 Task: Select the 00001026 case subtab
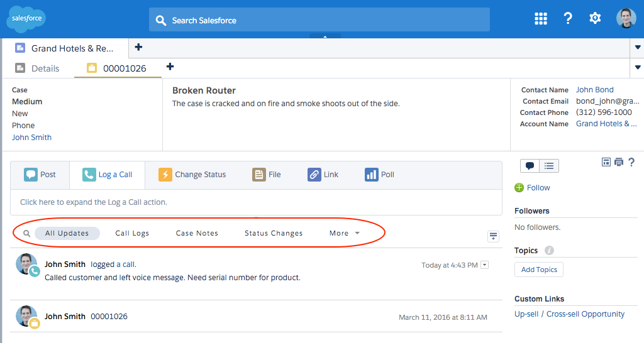point(118,68)
